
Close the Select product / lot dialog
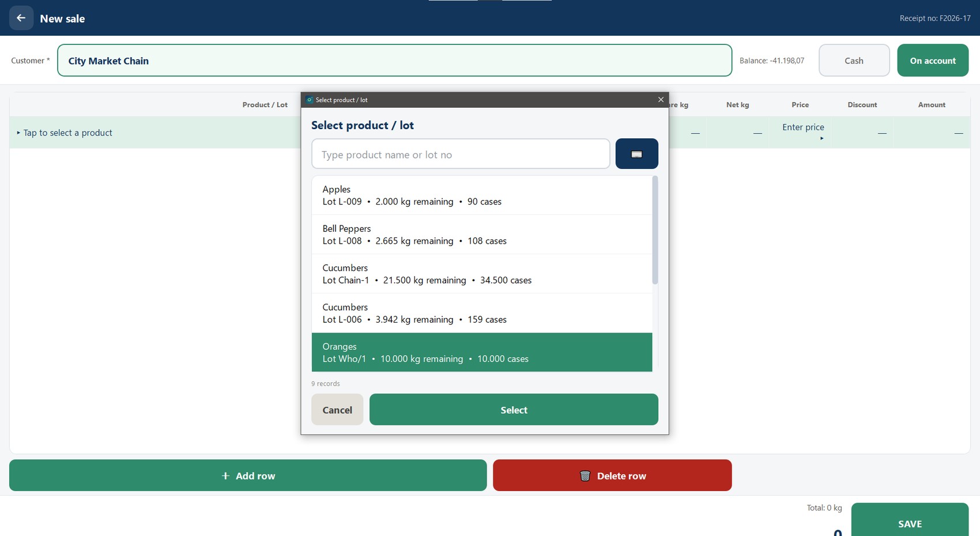coord(661,100)
